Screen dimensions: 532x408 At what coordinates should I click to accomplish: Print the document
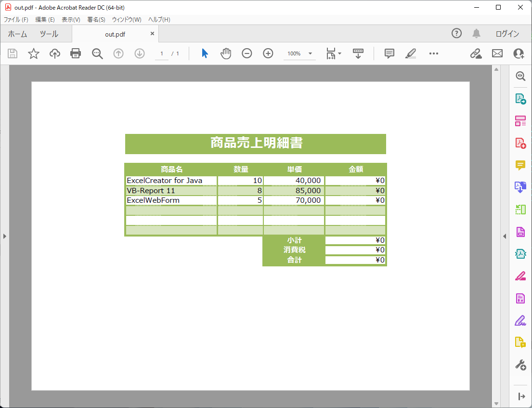76,53
